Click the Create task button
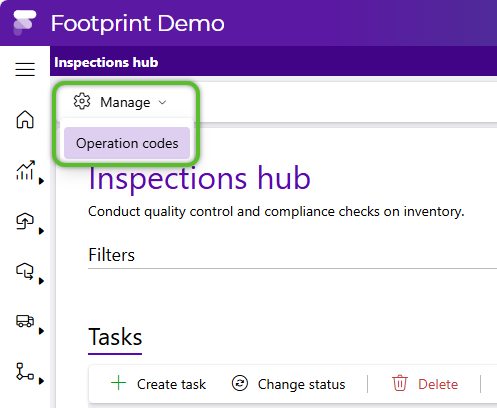The height and width of the screenshot is (408, 497). tap(158, 384)
